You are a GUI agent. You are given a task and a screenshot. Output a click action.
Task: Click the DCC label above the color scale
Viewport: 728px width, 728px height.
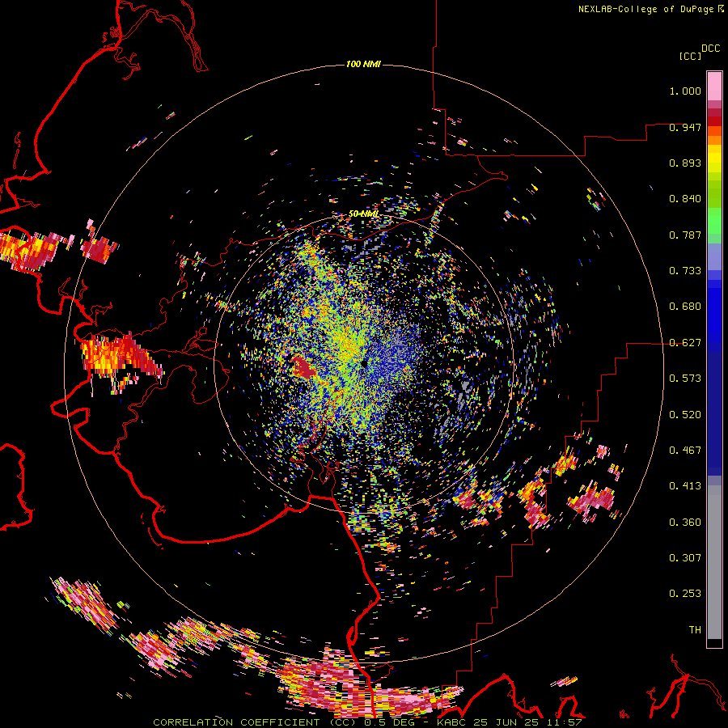click(x=710, y=49)
